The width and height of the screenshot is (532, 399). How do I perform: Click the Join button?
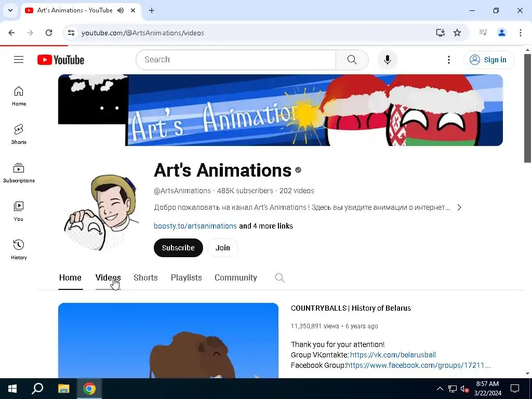pyautogui.click(x=222, y=248)
